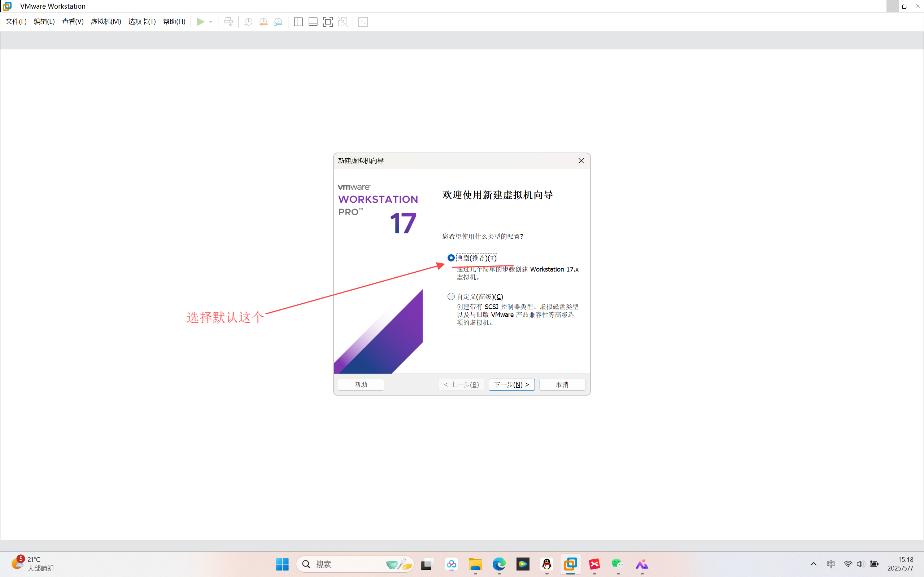
Task: Enter full screen mode icon
Action: pos(328,22)
